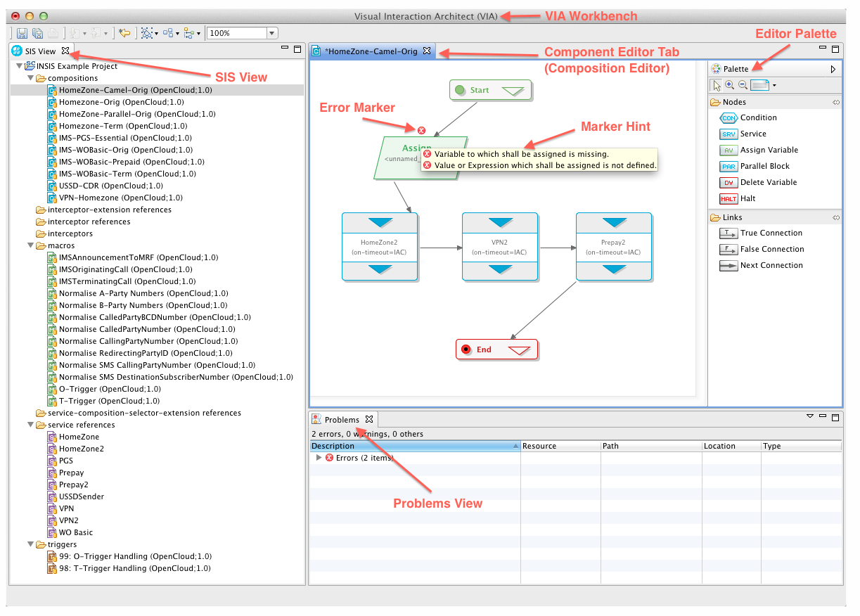The width and height of the screenshot is (860, 616).
Task: Select the Halt node tool
Action: tap(747, 199)
